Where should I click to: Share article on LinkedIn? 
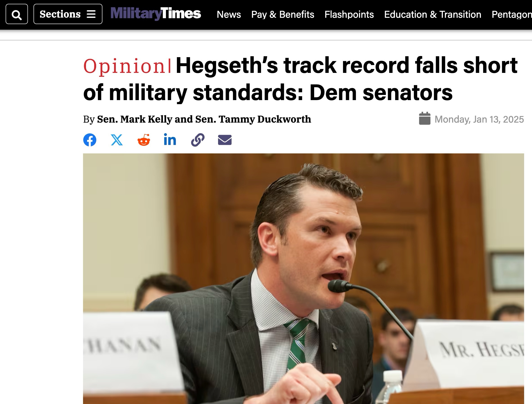170,139
